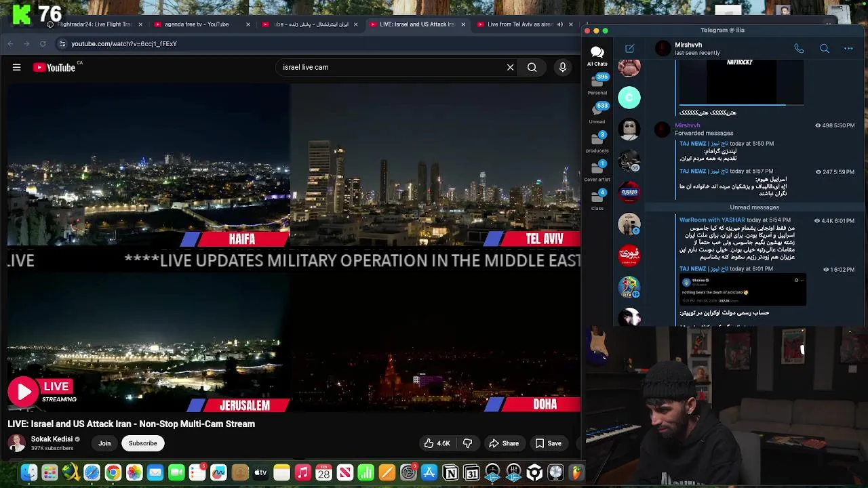This screenshot has width=868, height=488.
Task: Open the YouTube hamburger guide menu
Action: (x=17, y=67)
